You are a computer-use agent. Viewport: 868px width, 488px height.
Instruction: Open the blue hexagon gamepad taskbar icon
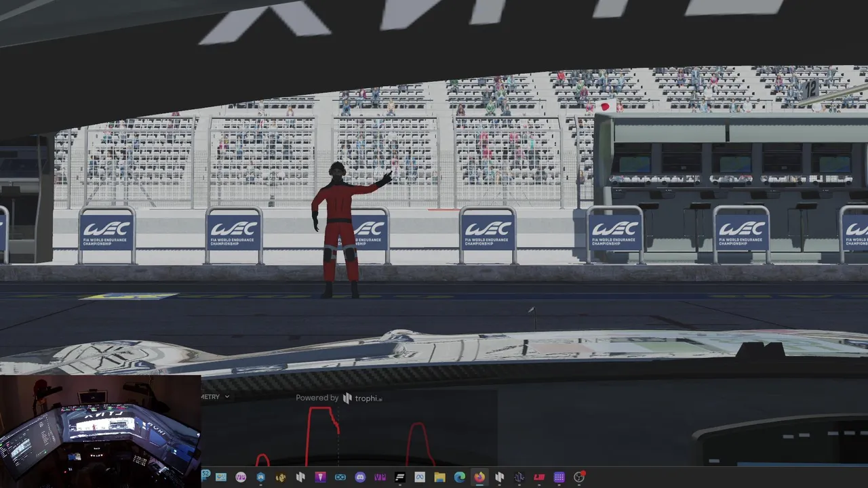(x=260, y=477)
